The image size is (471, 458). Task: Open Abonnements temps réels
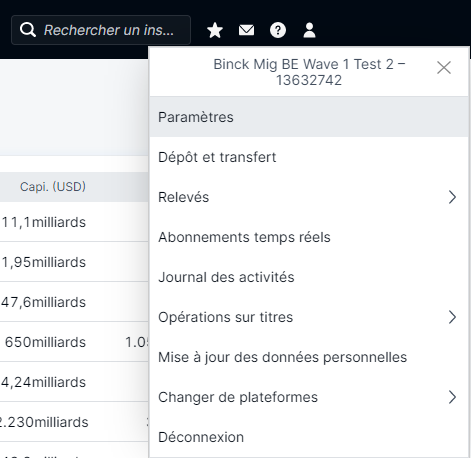coord(309,237)
